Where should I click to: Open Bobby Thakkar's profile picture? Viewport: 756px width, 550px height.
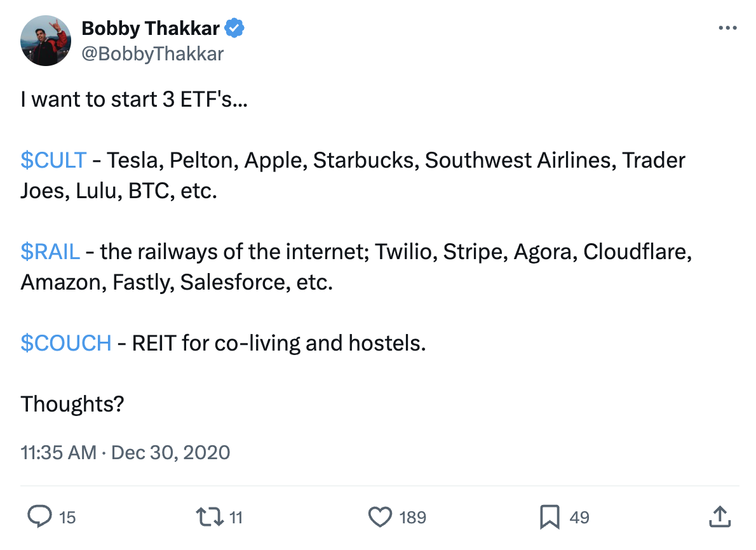point(45,41)
